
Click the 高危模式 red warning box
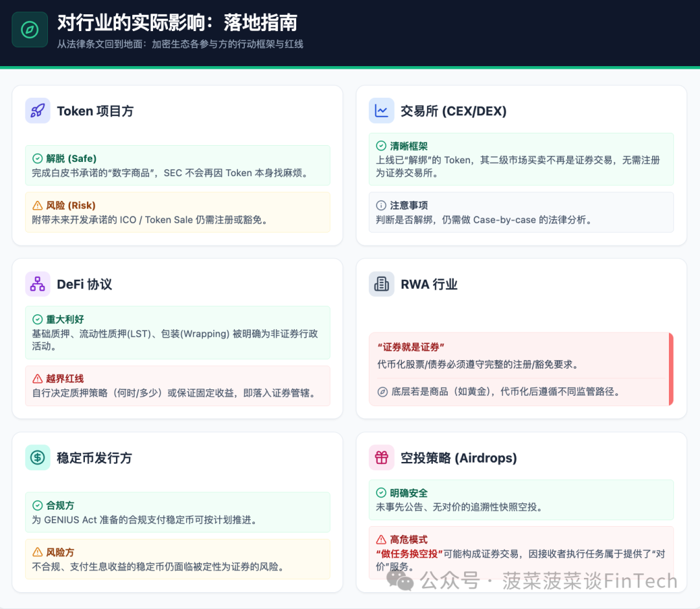pyautogui.click(x=521, y=551)
